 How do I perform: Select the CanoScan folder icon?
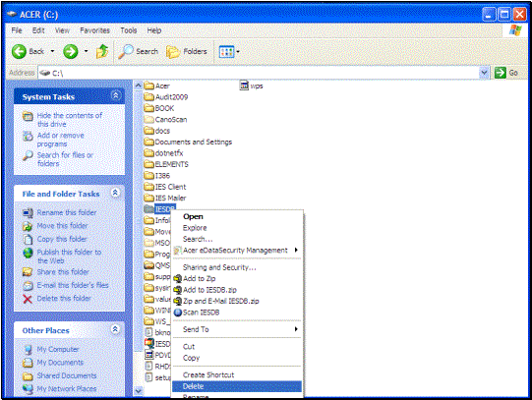pos(148,119)
